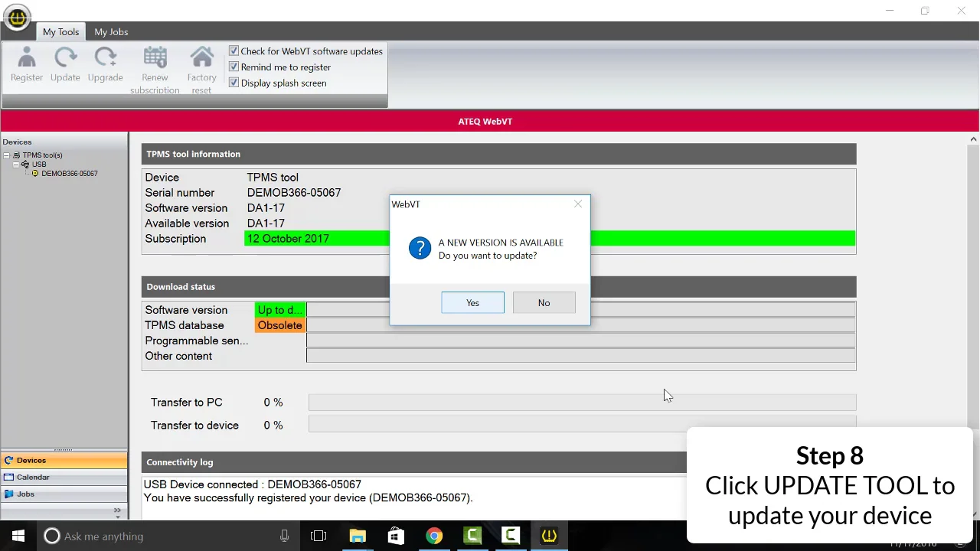Switch to the My Jobs tab
The height and width of the screenshot is (551, 980).
[x=111, y=32]
